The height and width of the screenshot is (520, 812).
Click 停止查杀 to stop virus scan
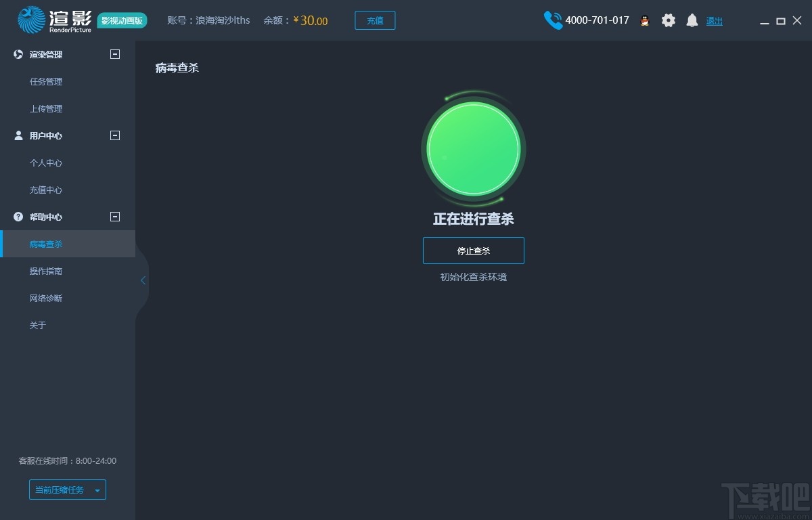(x=473, y=250)
